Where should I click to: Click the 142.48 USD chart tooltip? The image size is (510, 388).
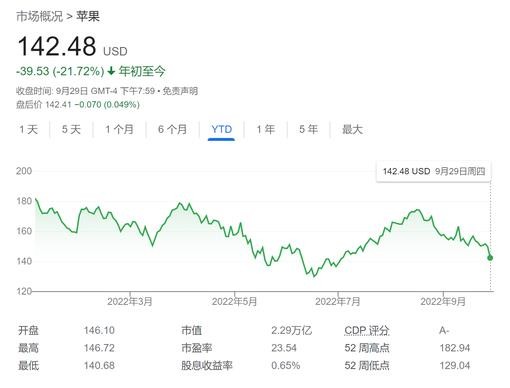(x=434, y=171)
